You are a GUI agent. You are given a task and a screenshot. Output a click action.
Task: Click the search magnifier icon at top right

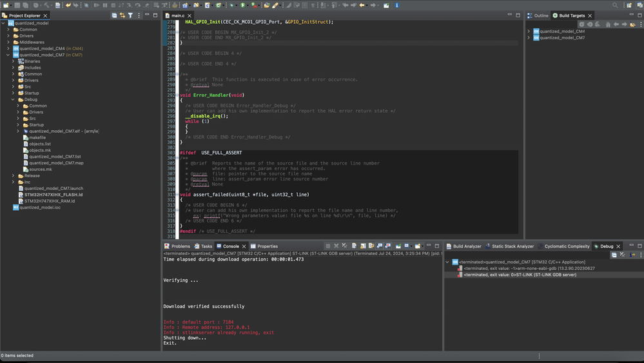615,5
